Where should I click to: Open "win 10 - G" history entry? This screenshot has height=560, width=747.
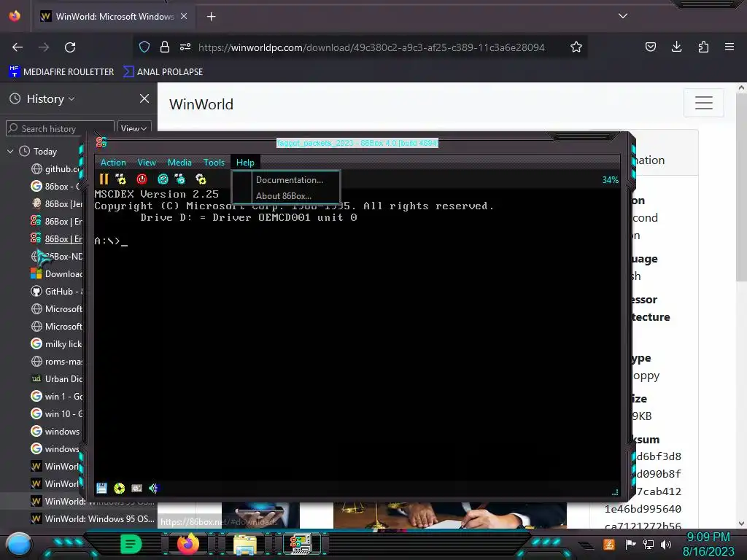click(57, 414)
